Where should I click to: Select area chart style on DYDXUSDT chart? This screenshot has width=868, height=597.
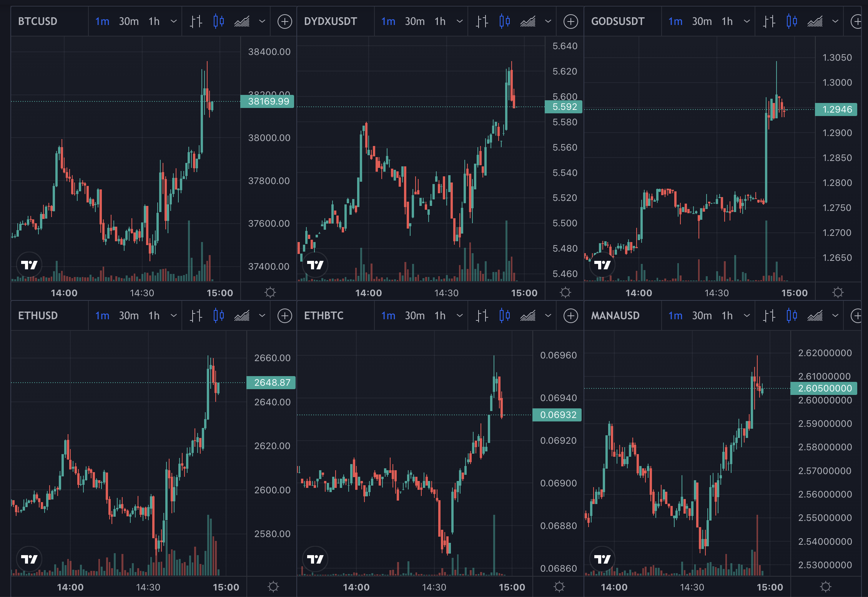pos(528,22)
